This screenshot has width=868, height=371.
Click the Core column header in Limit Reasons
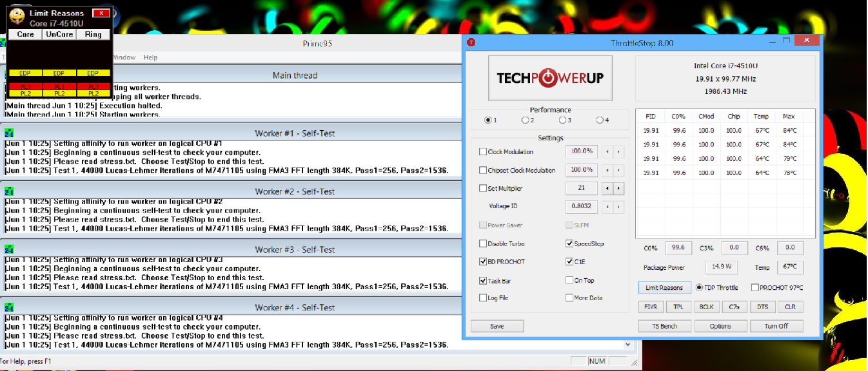click(x=25, y=34)
